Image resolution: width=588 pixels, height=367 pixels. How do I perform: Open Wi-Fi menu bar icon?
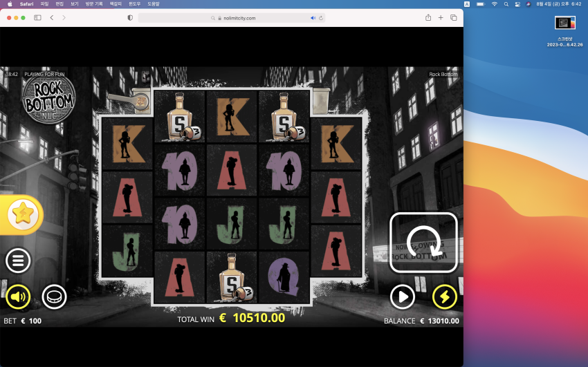point(495,3)
